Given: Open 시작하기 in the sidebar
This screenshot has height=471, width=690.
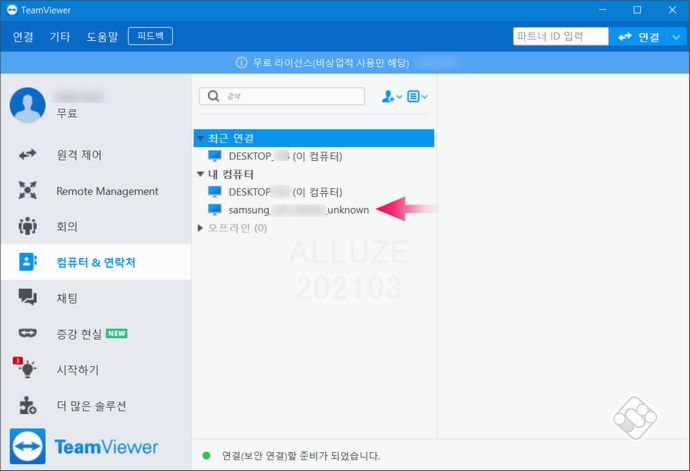Looking at the screenshot, I should (x=96, y=370).
